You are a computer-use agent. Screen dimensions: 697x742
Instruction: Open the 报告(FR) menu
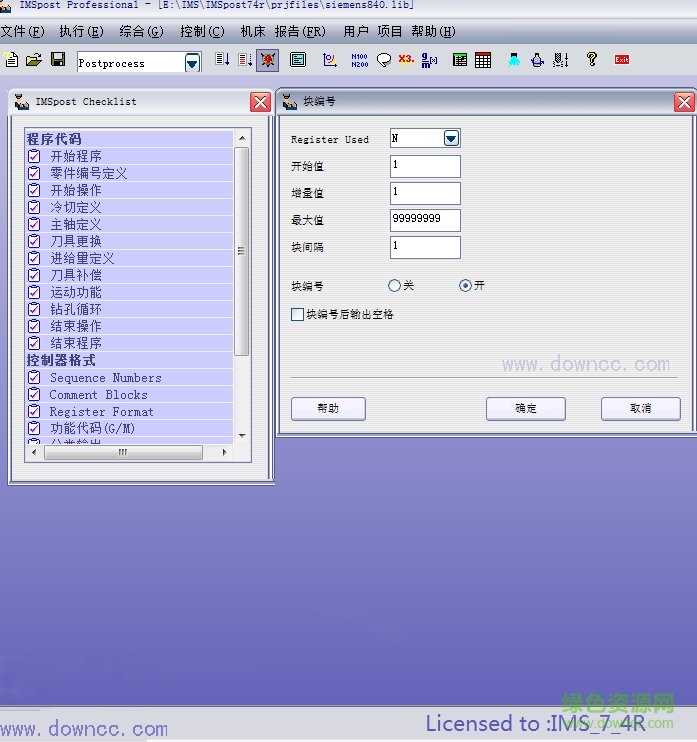tap(300, 32)
